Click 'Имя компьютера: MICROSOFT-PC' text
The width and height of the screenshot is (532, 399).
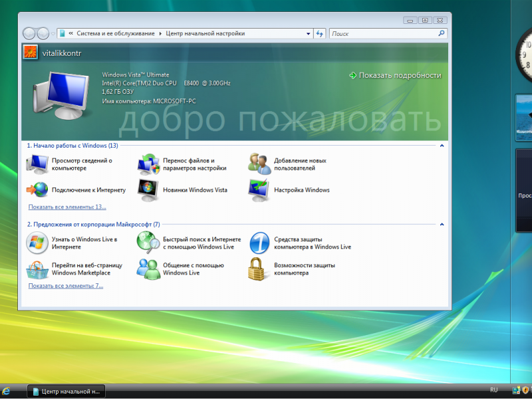coord(149,101)
